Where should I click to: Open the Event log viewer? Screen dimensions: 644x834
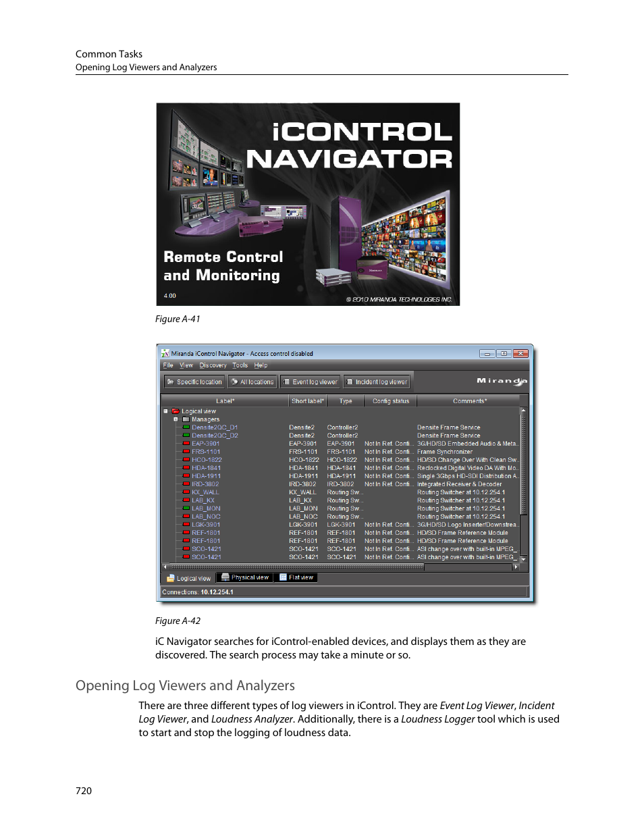(311, 382)
